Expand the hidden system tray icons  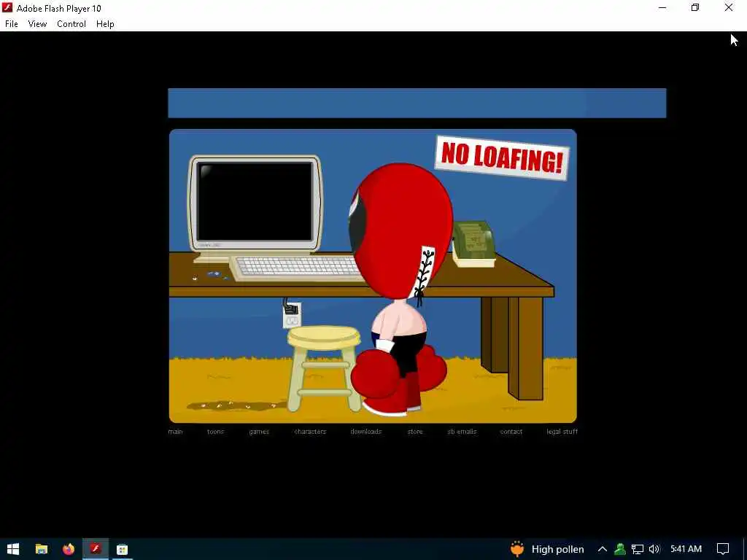tap(602, 549)
